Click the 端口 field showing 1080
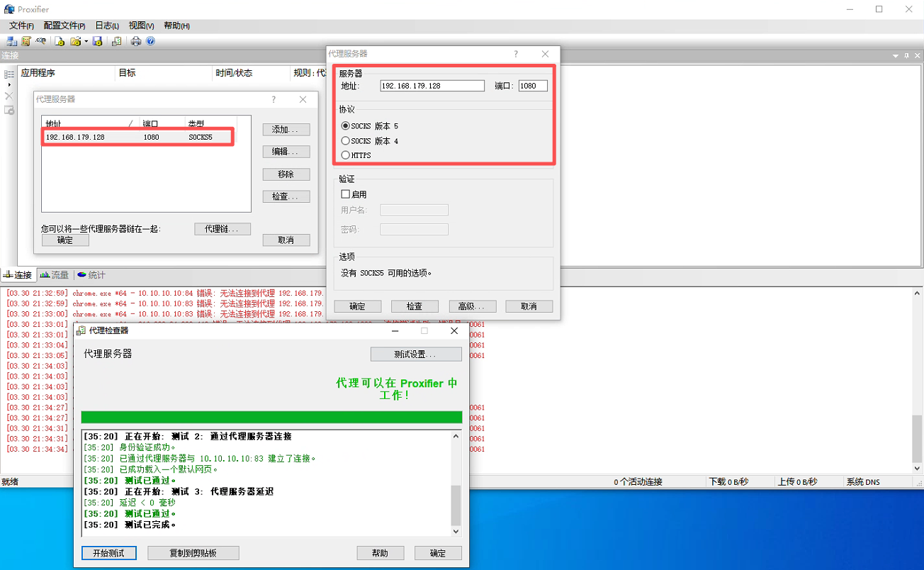 [533, 86]
